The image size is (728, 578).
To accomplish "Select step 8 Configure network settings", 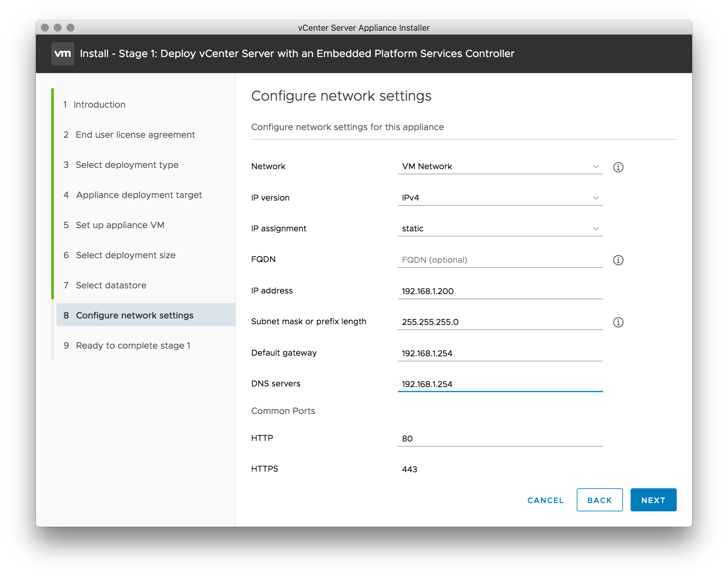I will coord(146,315).
